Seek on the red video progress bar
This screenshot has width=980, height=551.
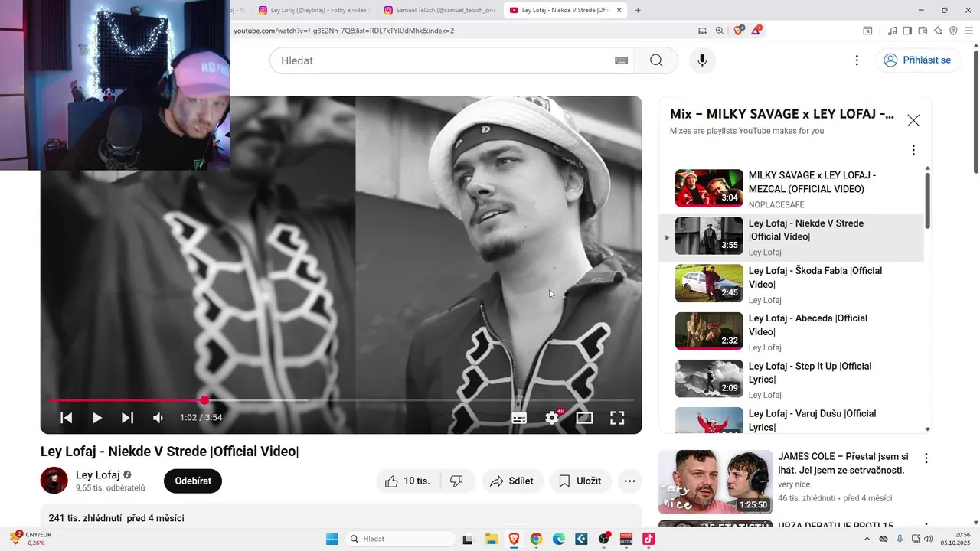[341, 400]
